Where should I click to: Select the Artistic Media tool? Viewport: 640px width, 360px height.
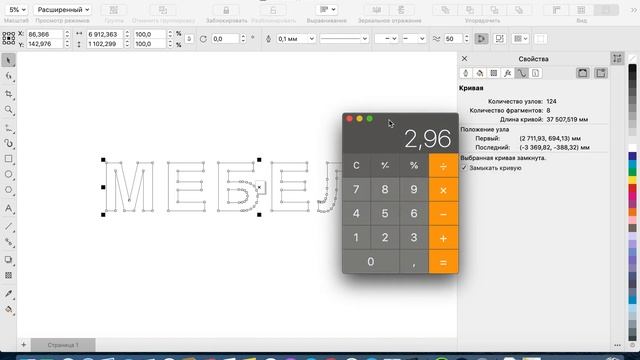tap(9, 143)
